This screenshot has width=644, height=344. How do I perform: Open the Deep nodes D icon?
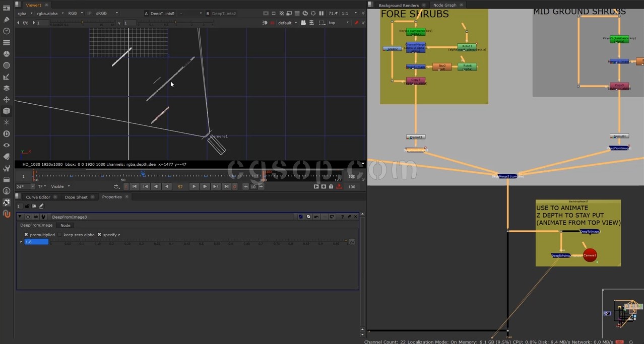point(7,134)
